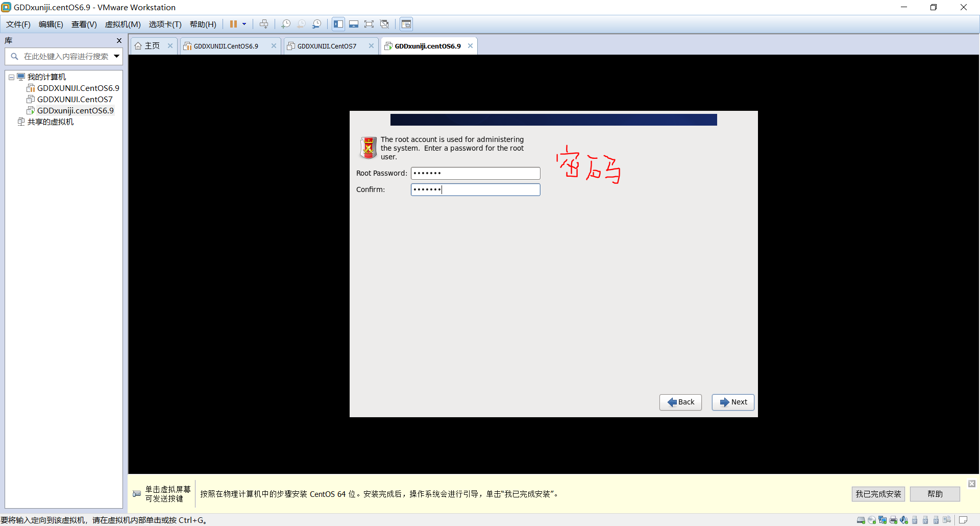Close the GDDXUNIJI.CentOS7 tab
Screen dimensions: 980x526
[372, 46]
